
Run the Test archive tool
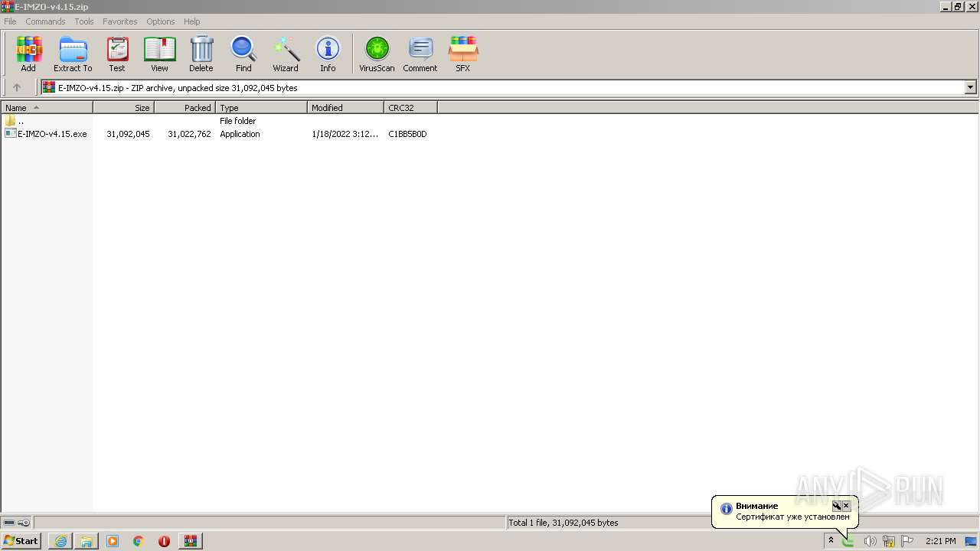[x=117, y=54]
